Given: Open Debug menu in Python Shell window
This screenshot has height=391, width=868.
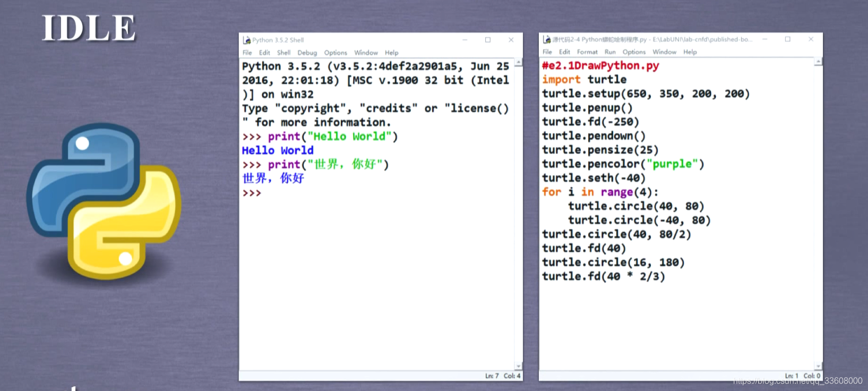Looking at the screenshot, I should [307, 53].
